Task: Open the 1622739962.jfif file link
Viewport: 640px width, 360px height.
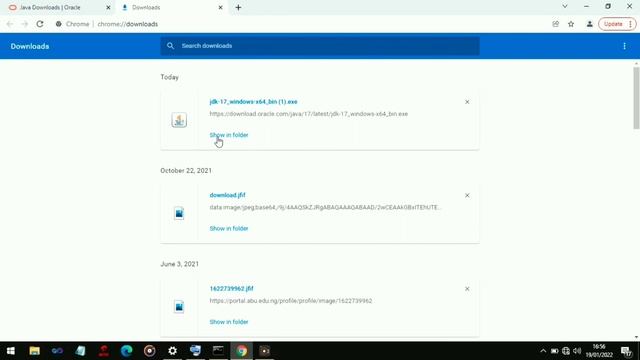Action: 231,289
